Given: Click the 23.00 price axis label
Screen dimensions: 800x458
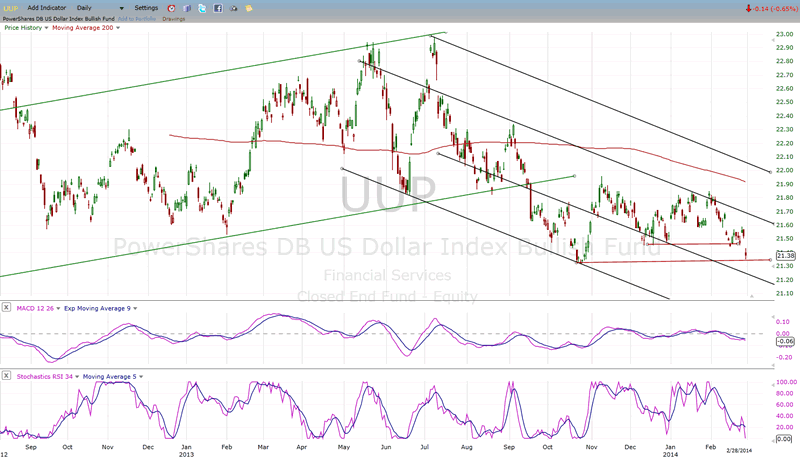Looking at the screenshot, I should click(784, 34).
